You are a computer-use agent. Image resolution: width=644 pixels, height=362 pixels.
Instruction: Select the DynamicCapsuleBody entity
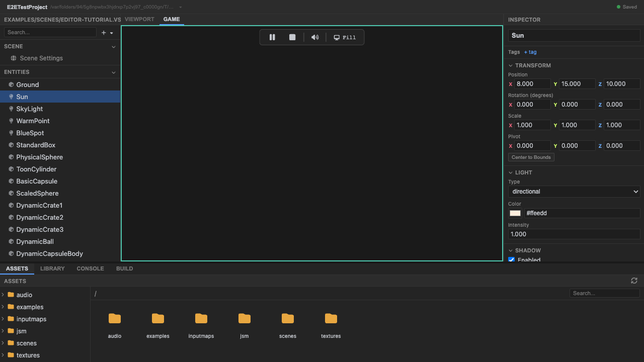(60, 253)
